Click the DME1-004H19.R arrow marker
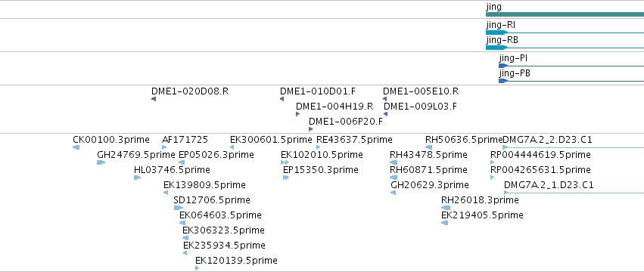644x272 pixels. point(297,114)
